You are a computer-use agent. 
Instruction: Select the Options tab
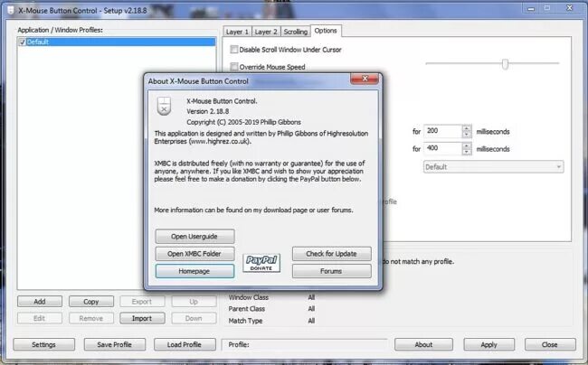(326, 31)
